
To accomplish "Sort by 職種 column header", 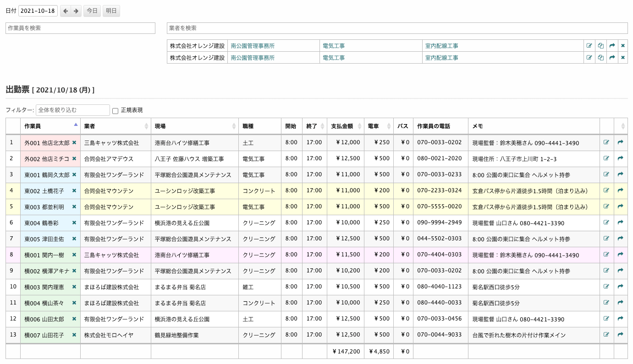I will (259, 126).
